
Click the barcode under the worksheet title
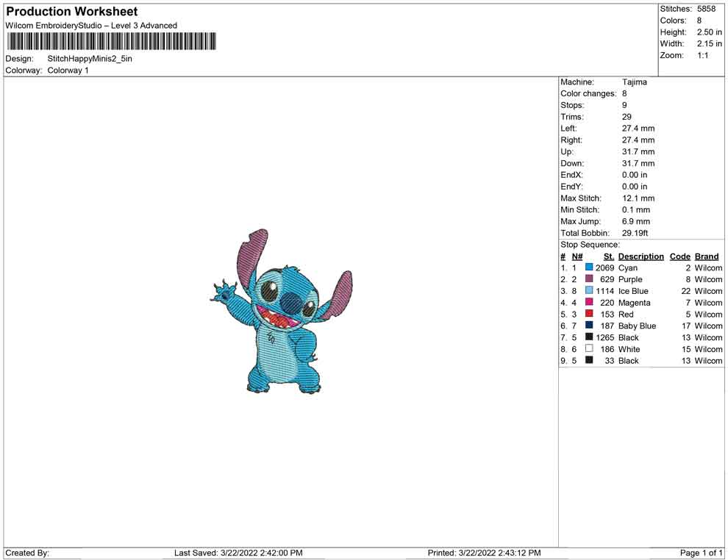pos(112,41)
